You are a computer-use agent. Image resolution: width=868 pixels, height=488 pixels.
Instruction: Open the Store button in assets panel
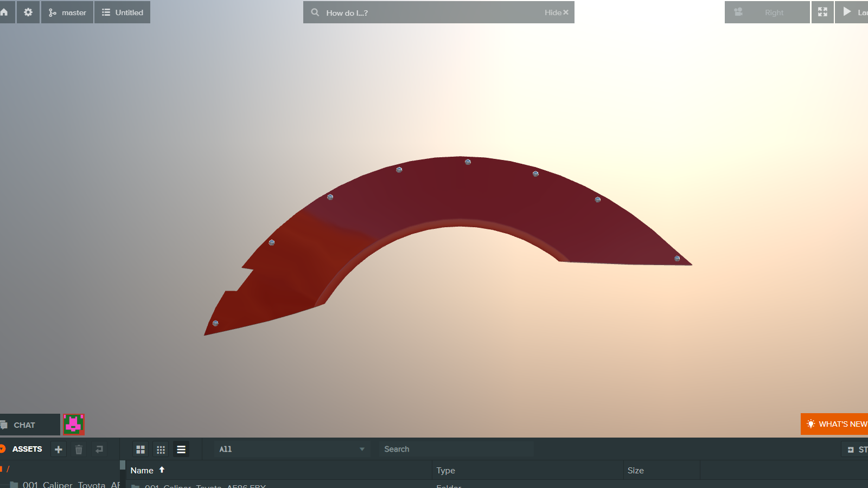point(855,450)
